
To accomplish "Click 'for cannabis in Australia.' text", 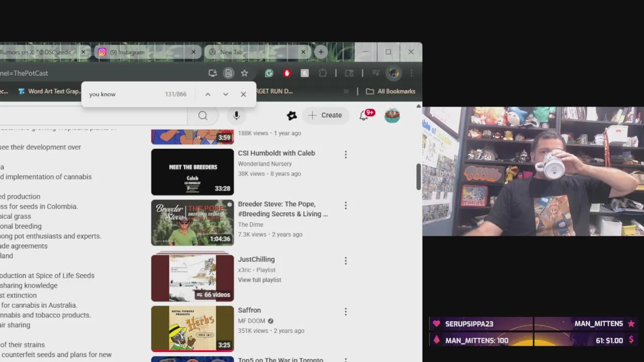I will pyautogui.click(x=39, y=305).
